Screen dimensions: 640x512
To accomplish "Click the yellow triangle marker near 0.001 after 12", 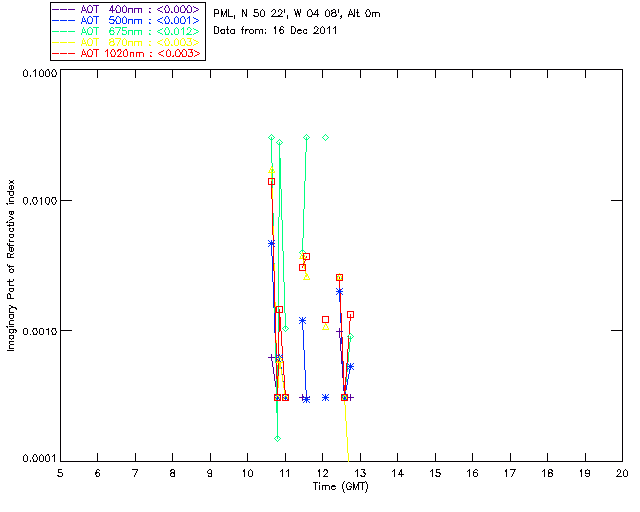I will tap(325, 327).
